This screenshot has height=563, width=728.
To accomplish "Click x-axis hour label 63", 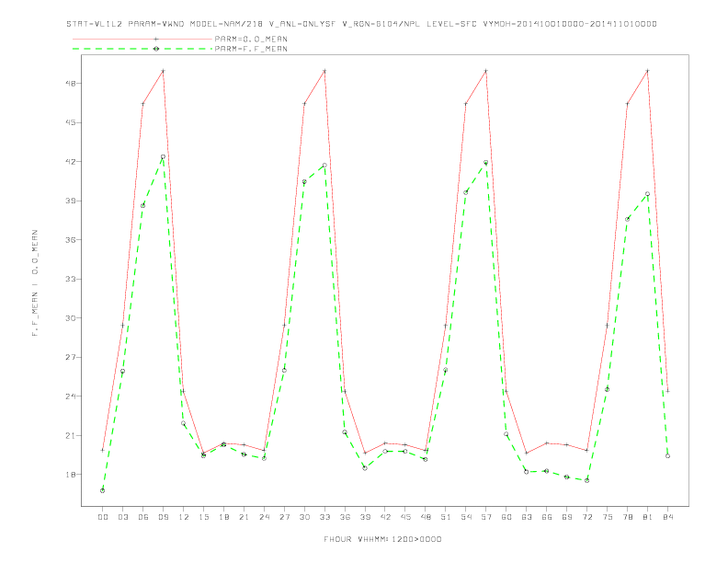I will click(527, 517).
